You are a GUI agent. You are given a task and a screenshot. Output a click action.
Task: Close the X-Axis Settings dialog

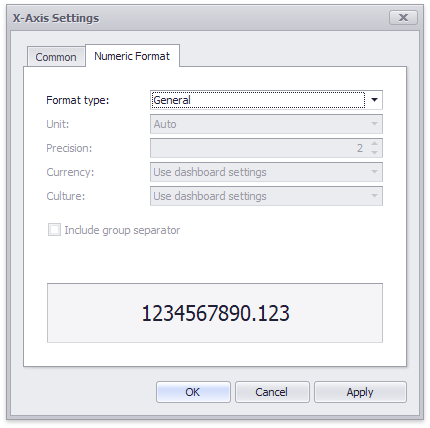[403, 17]
